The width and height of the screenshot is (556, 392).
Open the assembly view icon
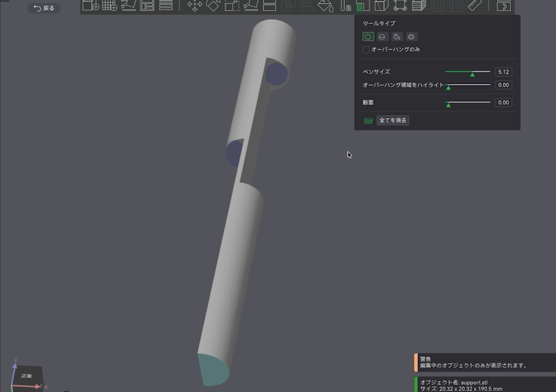pyautogui.click(x=503, y=5)
